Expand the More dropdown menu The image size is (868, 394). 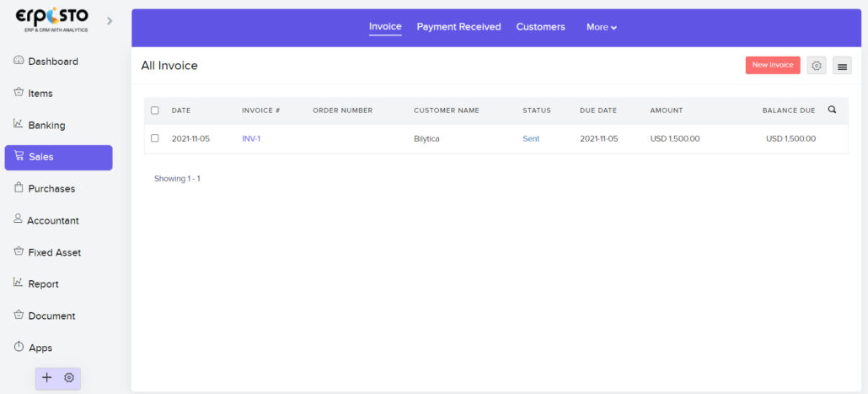click(x=602, y=27)
